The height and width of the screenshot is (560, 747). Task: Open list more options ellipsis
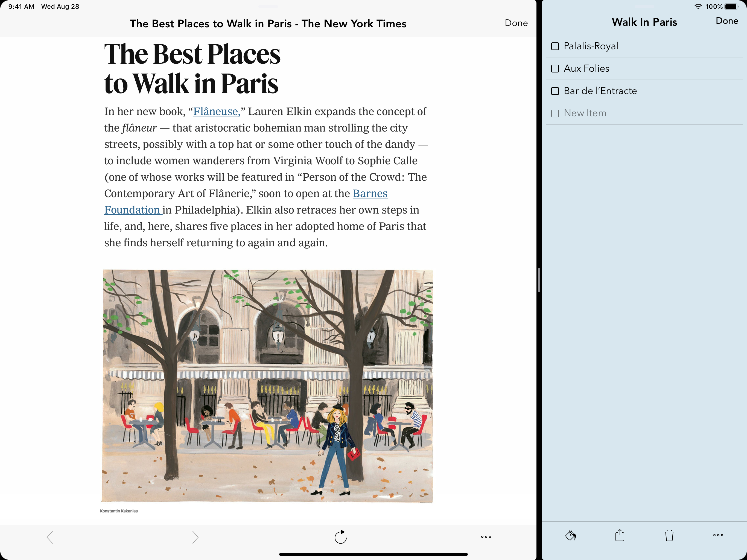click(x=718, y=535)
